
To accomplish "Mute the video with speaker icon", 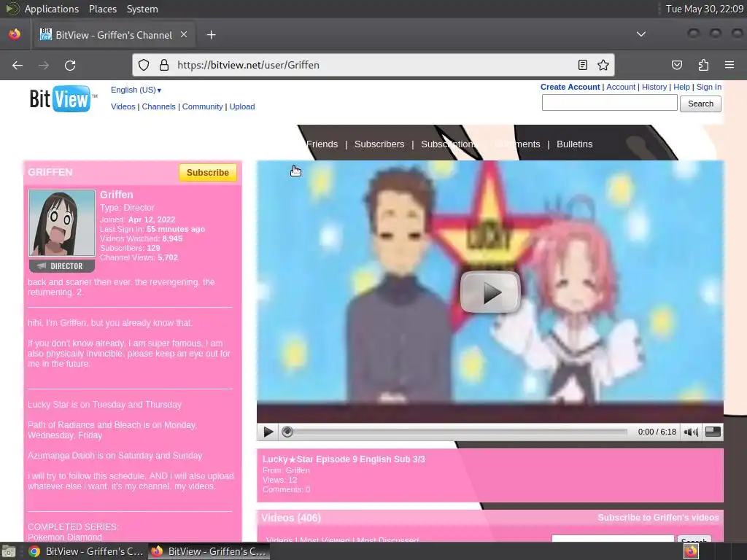I will 691,432.
